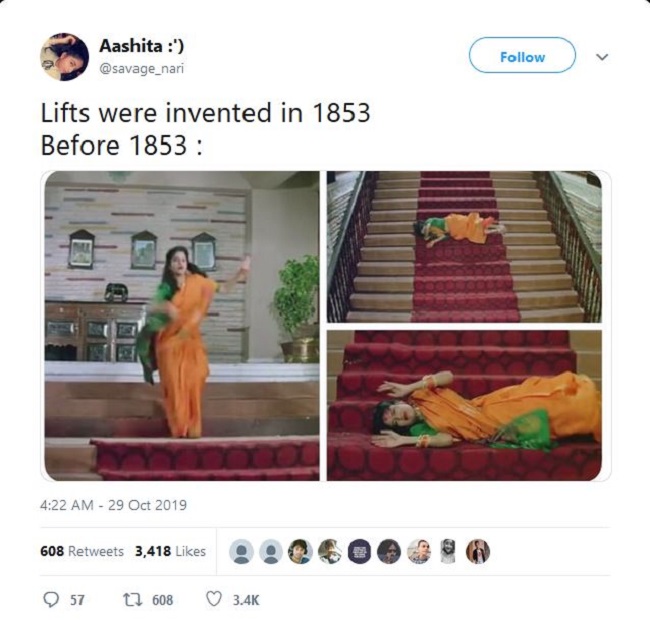650x630 pixels.
Task: View the 3,418 Likes list
Action: tap(170, 551)
